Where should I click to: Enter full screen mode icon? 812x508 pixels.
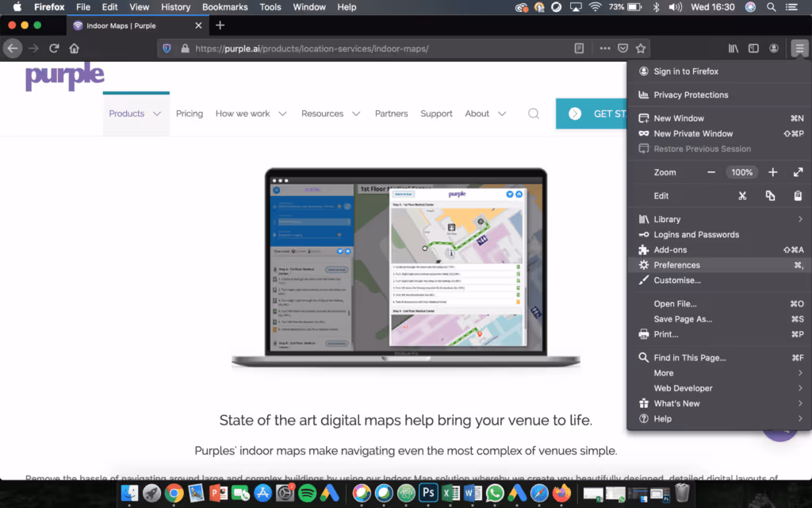pyautogui.click(x=798, y=172)
